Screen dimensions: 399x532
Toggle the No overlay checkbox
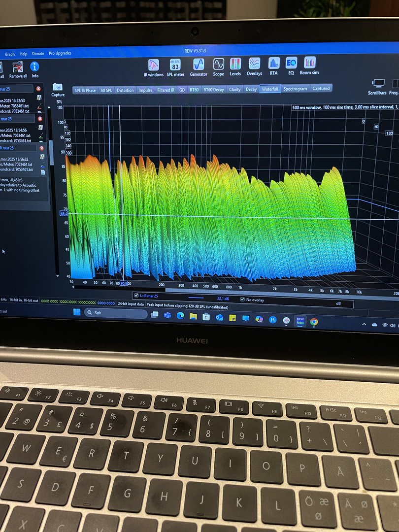click(242, 299)
